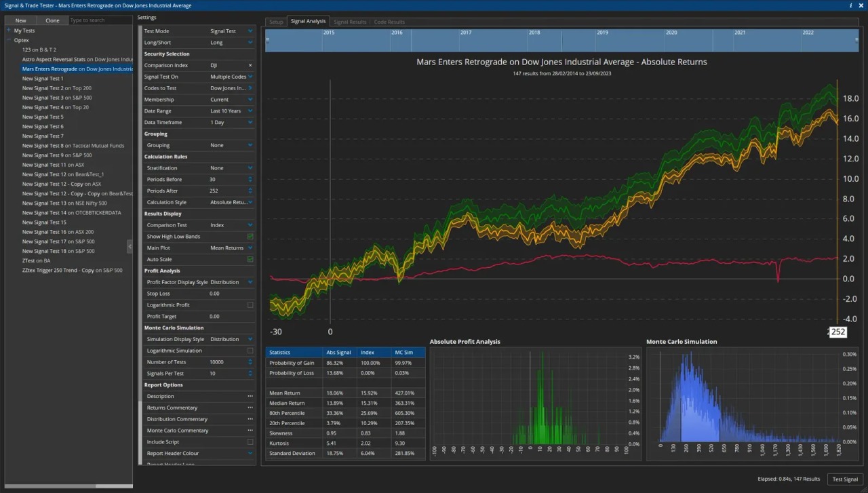Collapse the settings panel side handle
The image size is (868, 493).
point(130,247)
